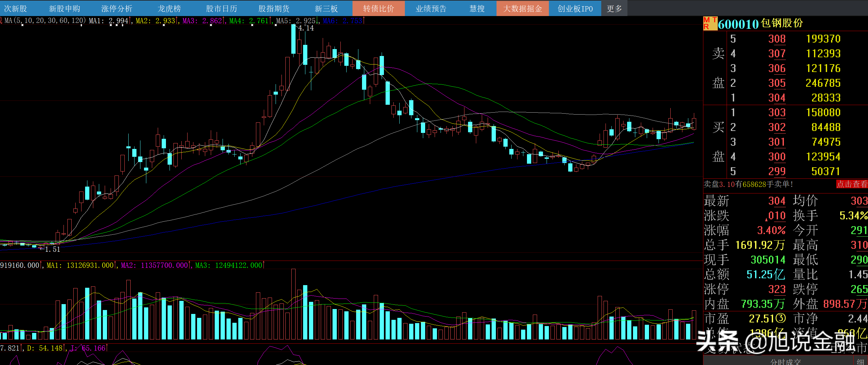Screen dimensions: 868x365
Task: Click volume MA1: 13126931.000 label
Action: point(81,265)
